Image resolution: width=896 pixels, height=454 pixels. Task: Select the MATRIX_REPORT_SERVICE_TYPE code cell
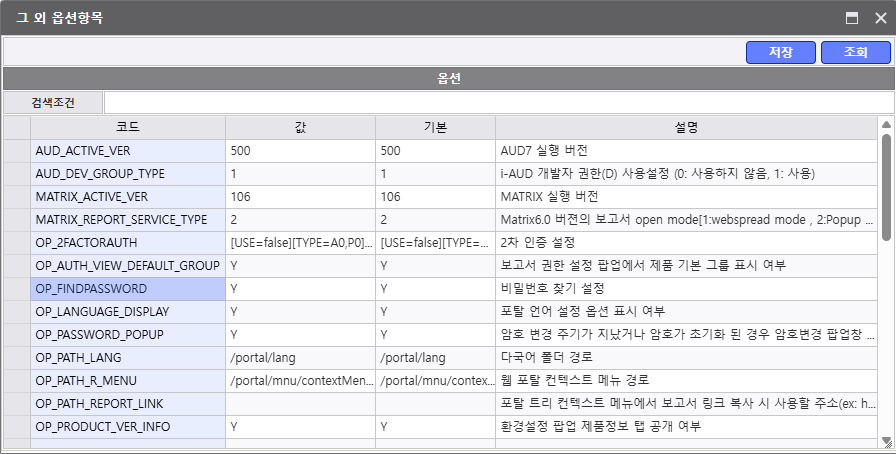128,220
